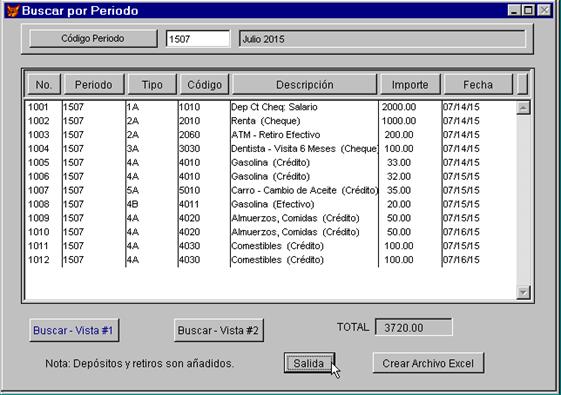Screen dimensions: 561x395
Task: Click the No. column header
Action: click(x=44, y=84)
